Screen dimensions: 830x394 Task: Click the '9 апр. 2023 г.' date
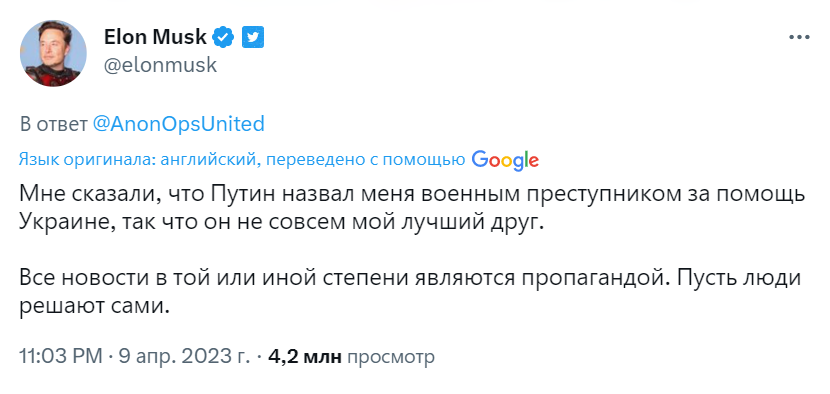click(x=184, y=356)
